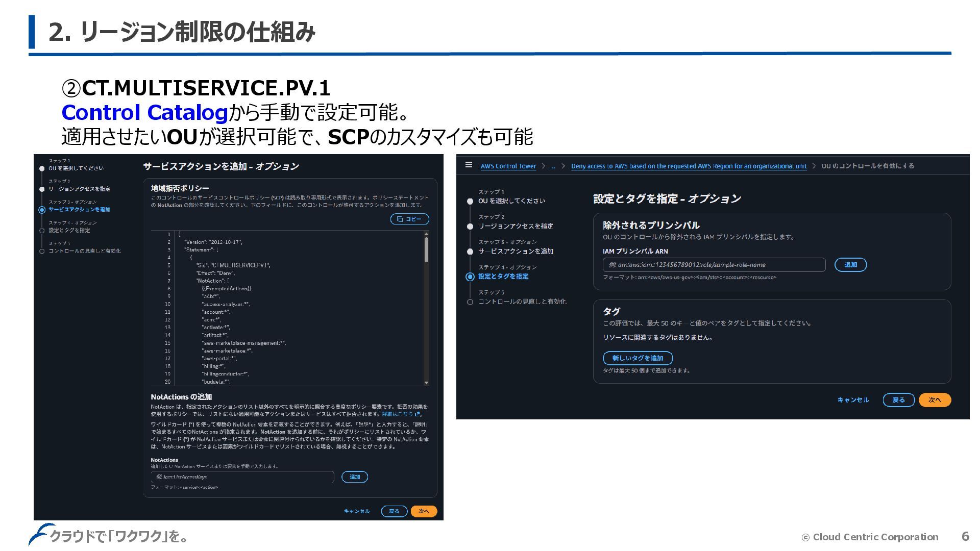The width and height of the screenshot is (980, 551).
Task: Go to step 1 OU を選択してください in right wizard
Action: click(511, 201)
